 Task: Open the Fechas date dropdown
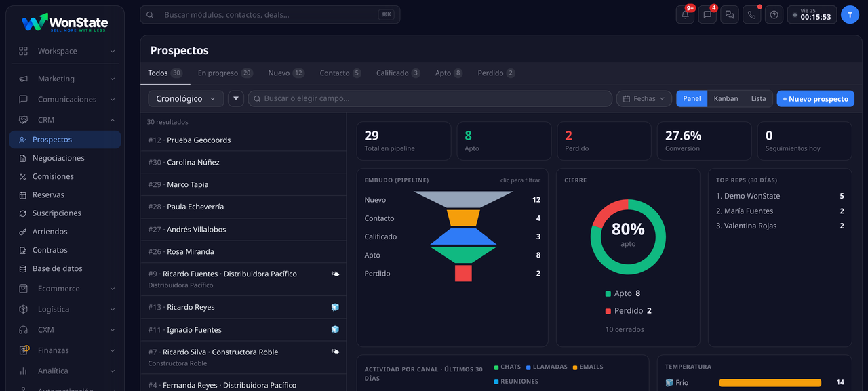(644, 99)
